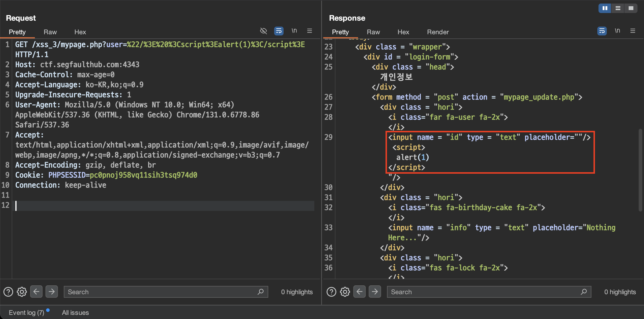Go to previous match in Response search
Image resolution: width=644 pixels, height=319 pixels.
click(x=360, y=292)
